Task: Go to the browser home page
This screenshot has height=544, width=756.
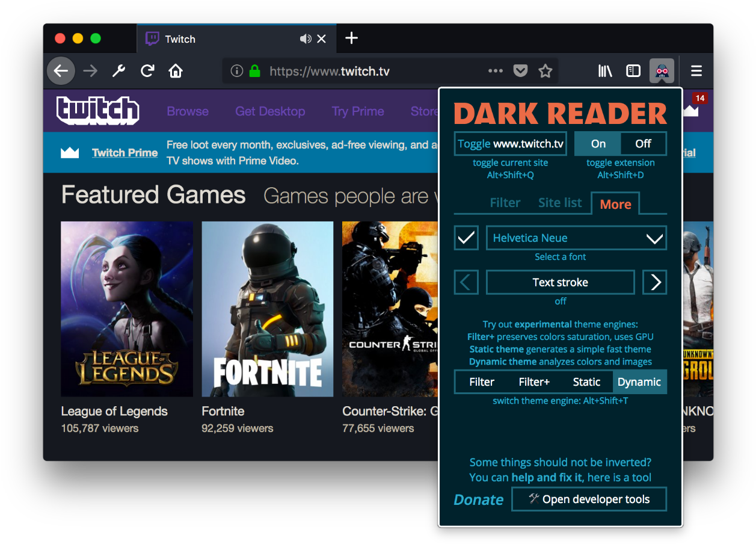Action: [176, 72]
